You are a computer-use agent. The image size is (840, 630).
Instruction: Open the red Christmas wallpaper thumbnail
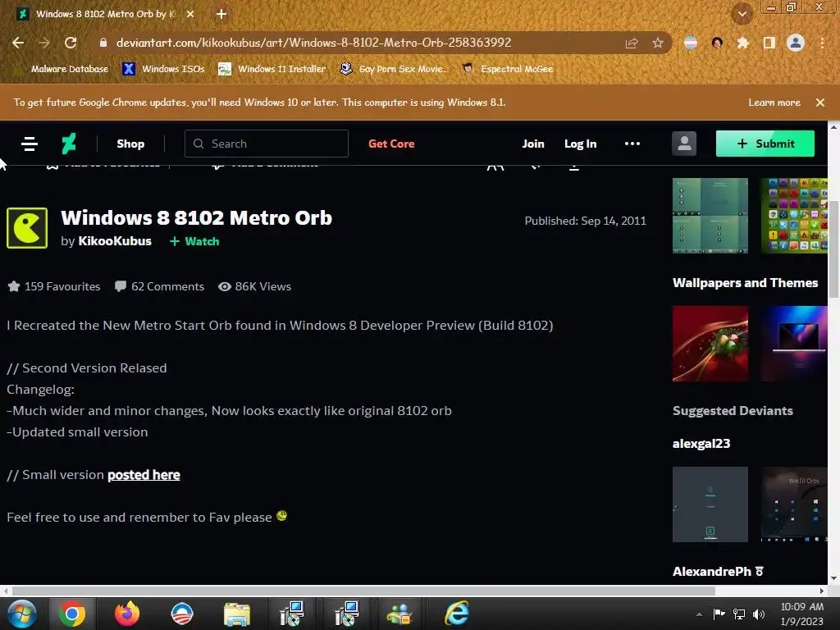710,344
